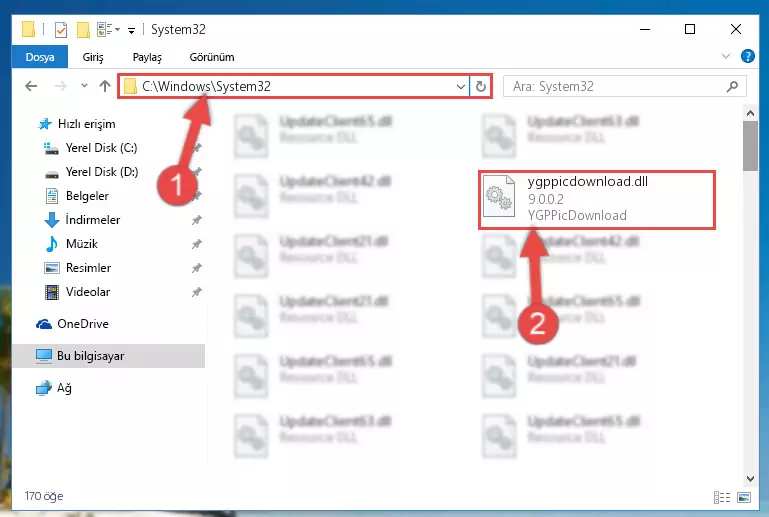Screen dimensions: 769x517
Task: Click the vertical scrollbar up arrow
Action: (750, 113)
